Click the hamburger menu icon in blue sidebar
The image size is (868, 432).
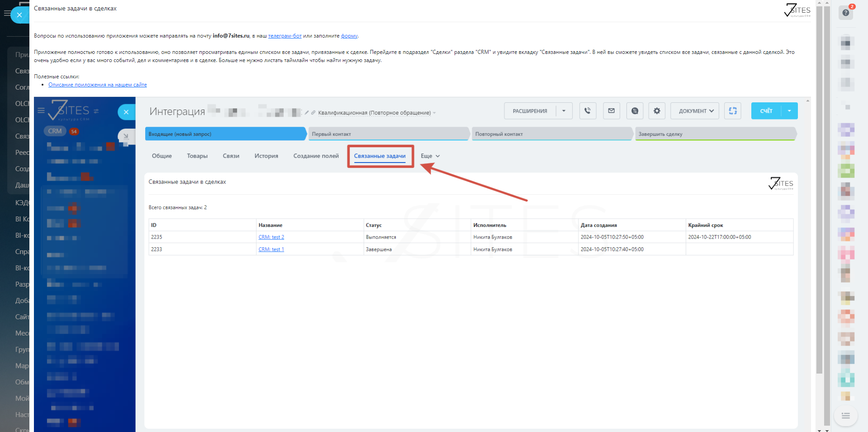(x=41, y=110)
